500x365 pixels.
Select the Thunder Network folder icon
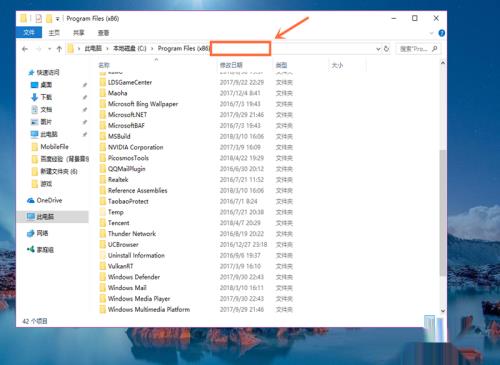[103, 233]
